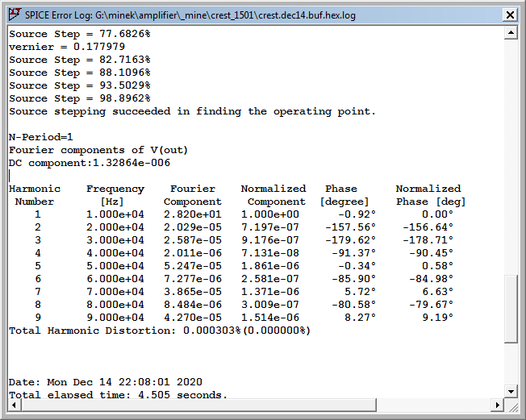Image resolution: width=526 pixels, height=420 pixels.
Task: Click the 'Fourier Component' column header
Action: [x=193, y=195]
